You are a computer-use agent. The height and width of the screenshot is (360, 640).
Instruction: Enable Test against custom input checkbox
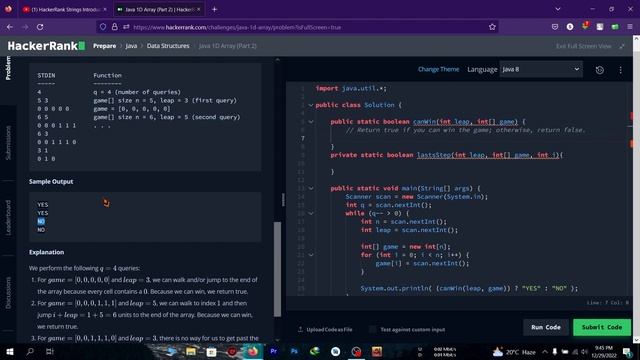[x=373, y=329]
